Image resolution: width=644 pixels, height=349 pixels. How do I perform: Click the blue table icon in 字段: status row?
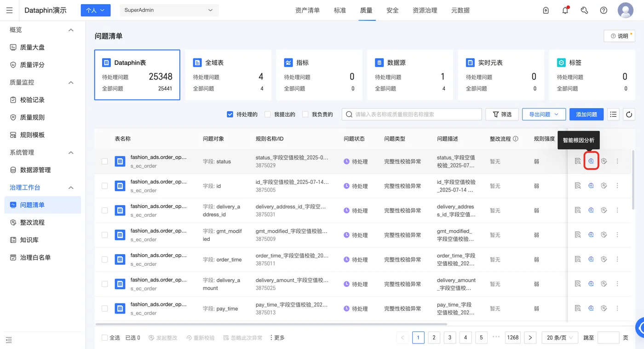pos(120,161)
